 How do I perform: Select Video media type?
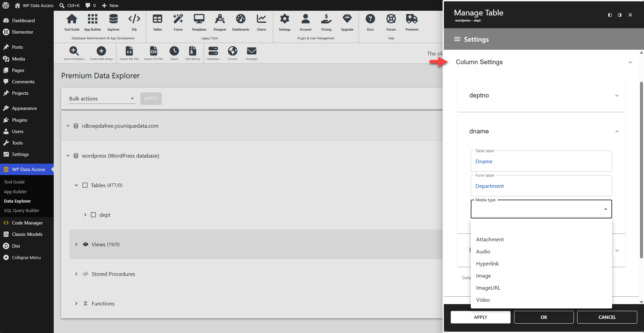(x=541, y=300)
